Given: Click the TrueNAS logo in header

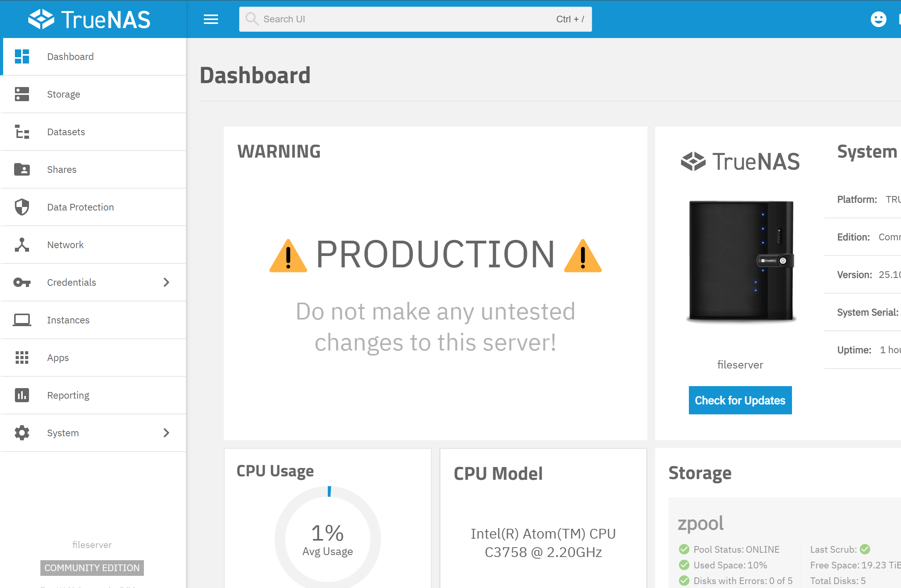Looking at the screenshot, I should tap(89, 19).
